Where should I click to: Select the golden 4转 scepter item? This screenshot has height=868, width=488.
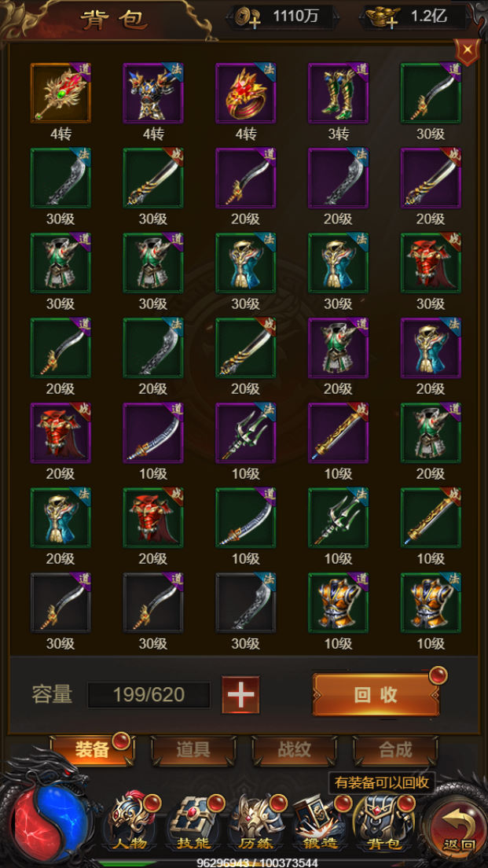pyautogui.click(x=61, y=93)
